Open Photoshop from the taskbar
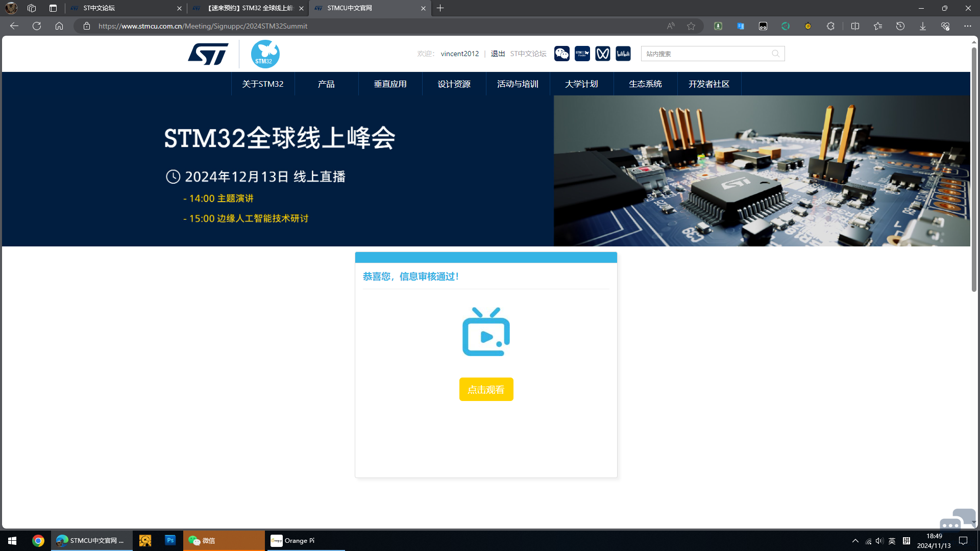980x551 pixels. [x=170, y=540]
